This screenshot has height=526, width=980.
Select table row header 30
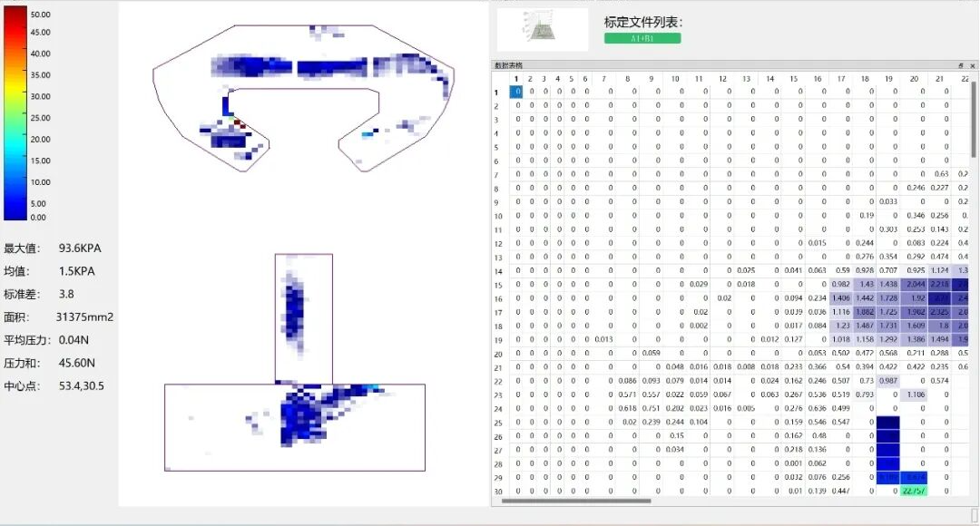click(x=498, y=492)
